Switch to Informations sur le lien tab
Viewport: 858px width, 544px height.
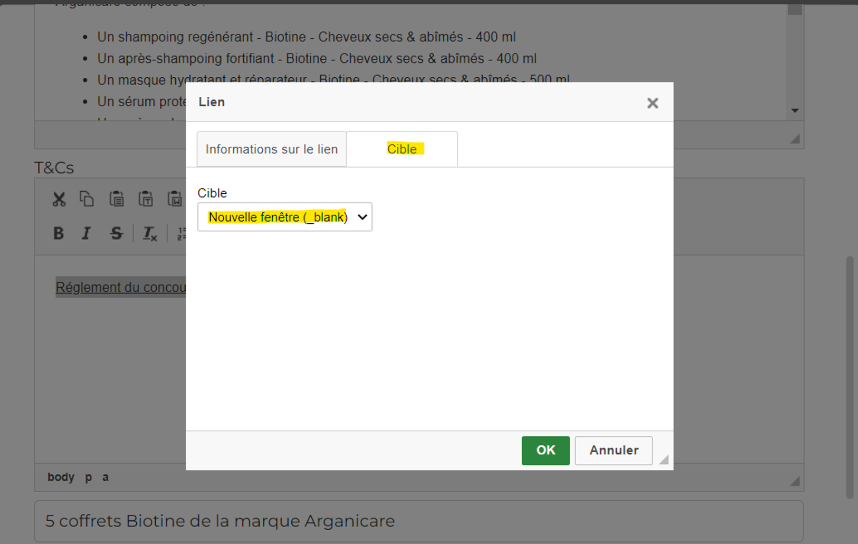(271, 149)
